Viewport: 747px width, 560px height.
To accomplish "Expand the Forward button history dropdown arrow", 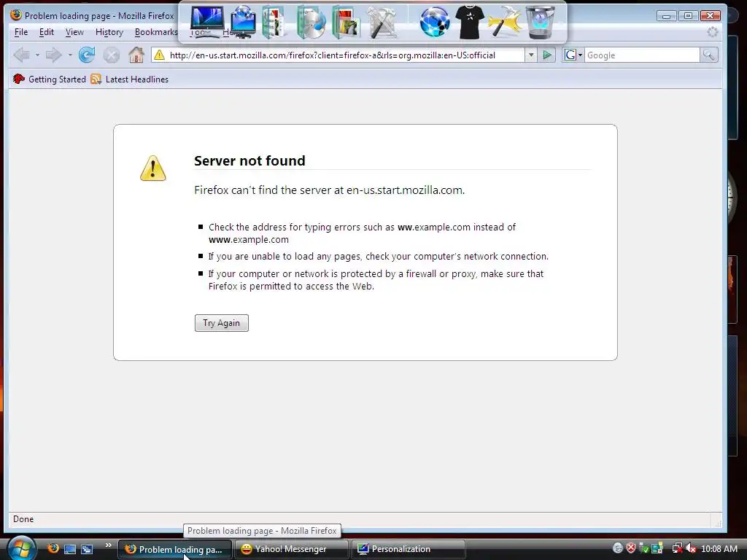I will pos(70,55).
